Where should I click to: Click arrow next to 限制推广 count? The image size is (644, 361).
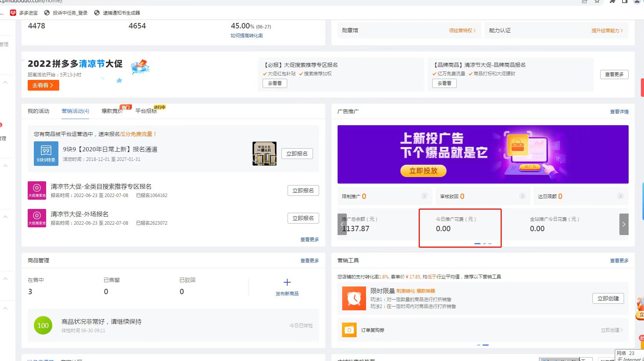(424, 196)
